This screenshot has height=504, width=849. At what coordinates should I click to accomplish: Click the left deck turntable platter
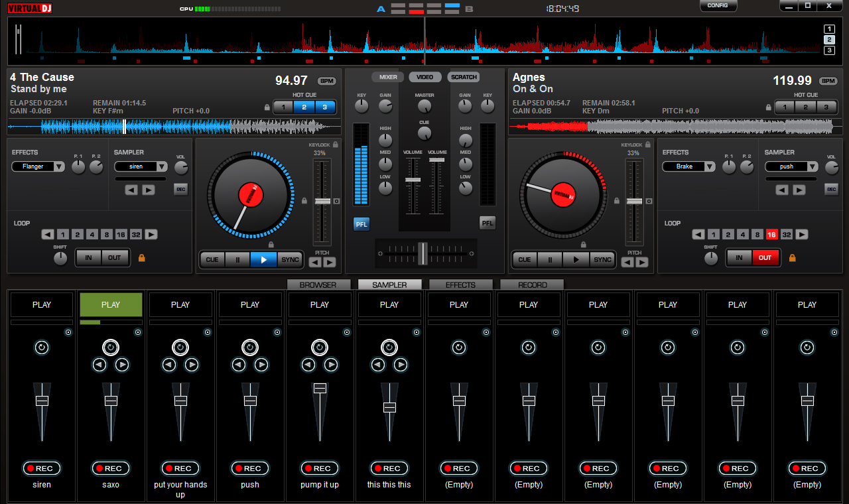tap(251, 195)
